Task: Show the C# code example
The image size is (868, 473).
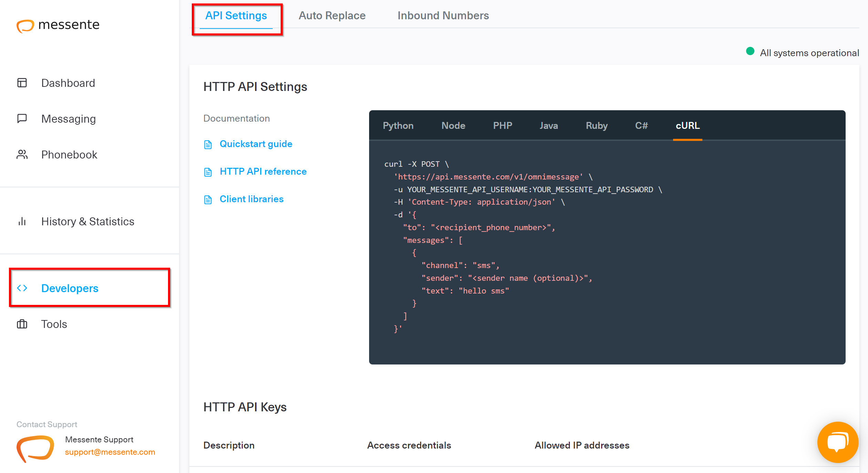Action: pos(641,126)
